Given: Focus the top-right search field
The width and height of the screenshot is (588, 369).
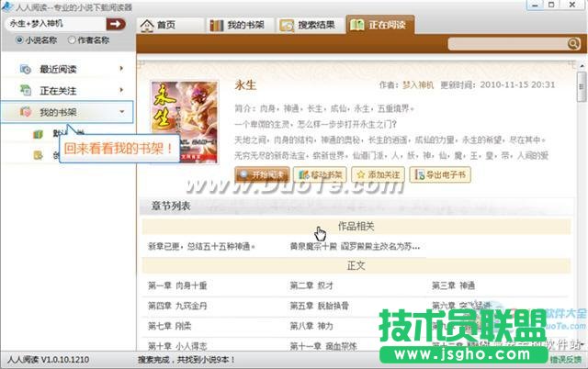Looking at the screenshot, I should point(508,44).
